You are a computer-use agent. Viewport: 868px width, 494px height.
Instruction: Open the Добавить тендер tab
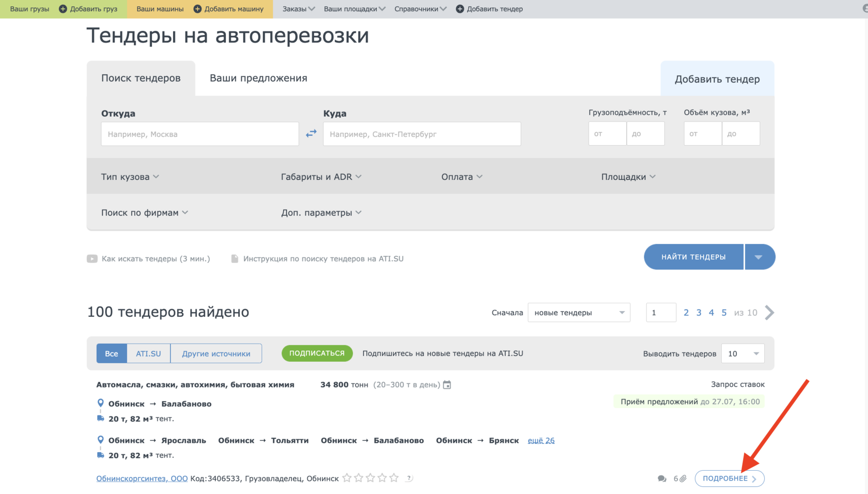pyautogui.click(x=717, y=79)
